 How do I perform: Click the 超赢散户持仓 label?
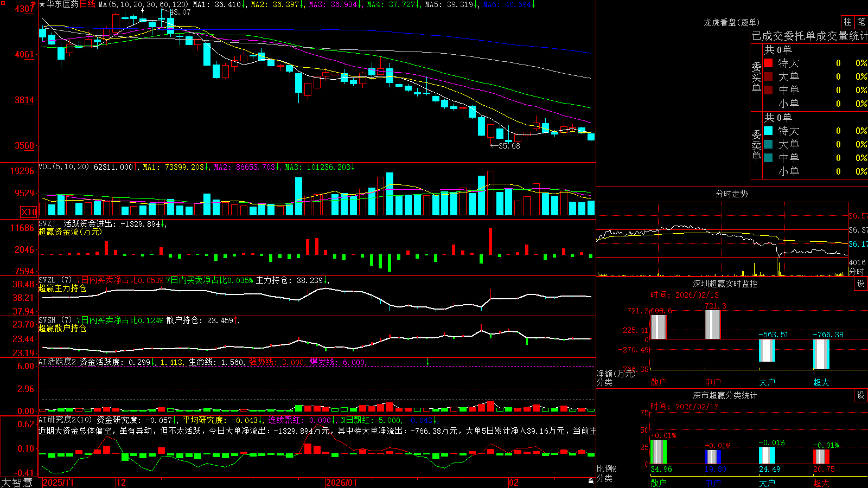(x=62, y=328)
